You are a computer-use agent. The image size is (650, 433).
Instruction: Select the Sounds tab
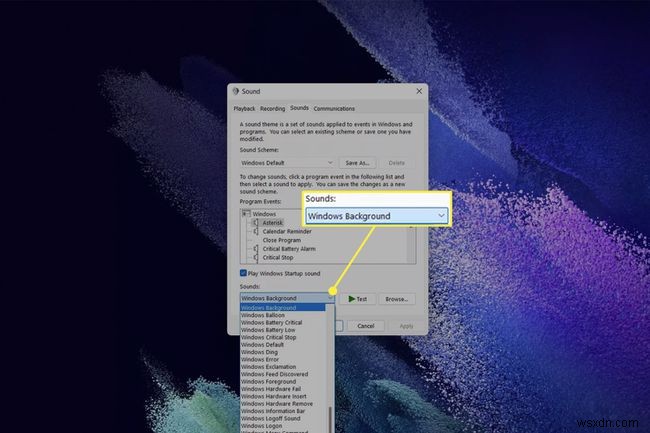coord(299,108)
